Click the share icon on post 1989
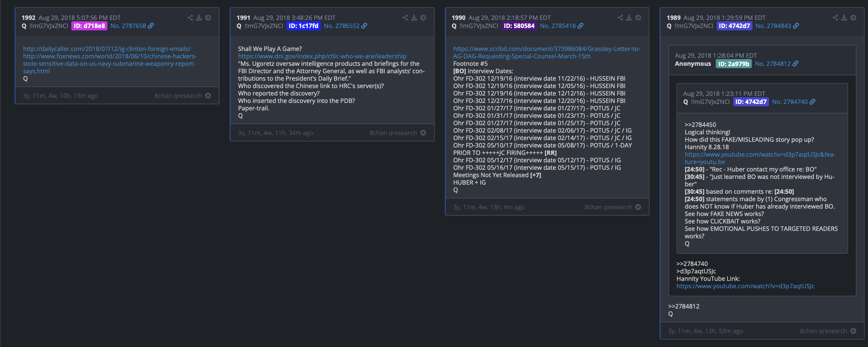The height and width of the screenshot is (347, 868). [835, 18]
